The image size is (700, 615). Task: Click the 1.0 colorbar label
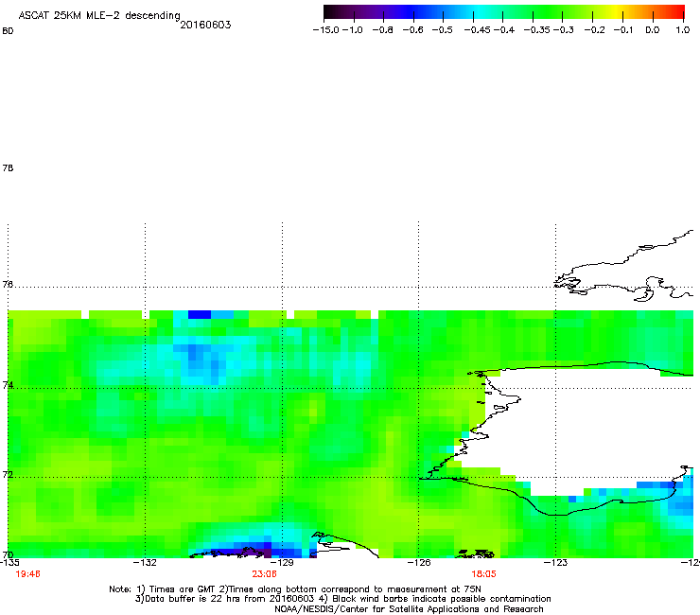click(683, 30)
